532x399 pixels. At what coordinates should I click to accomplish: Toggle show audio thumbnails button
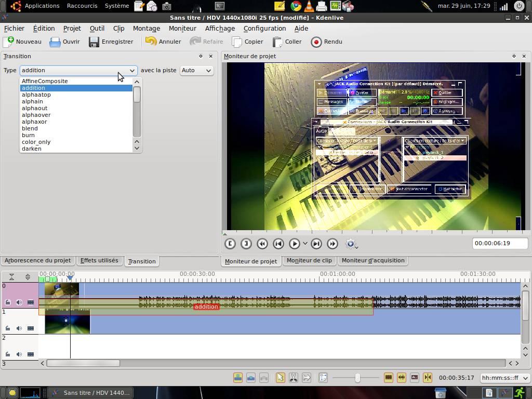pyautogui.click(x=401, y=378)
